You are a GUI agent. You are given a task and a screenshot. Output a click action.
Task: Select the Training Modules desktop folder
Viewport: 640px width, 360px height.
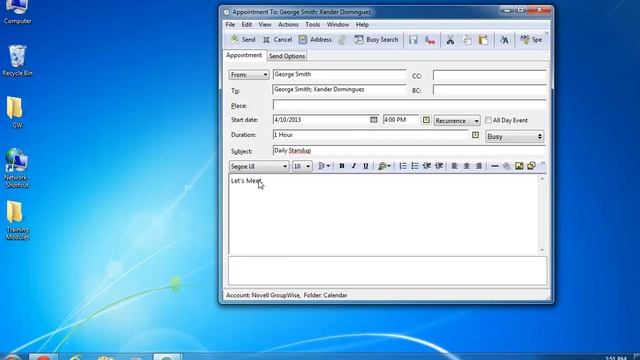(17, 220)
